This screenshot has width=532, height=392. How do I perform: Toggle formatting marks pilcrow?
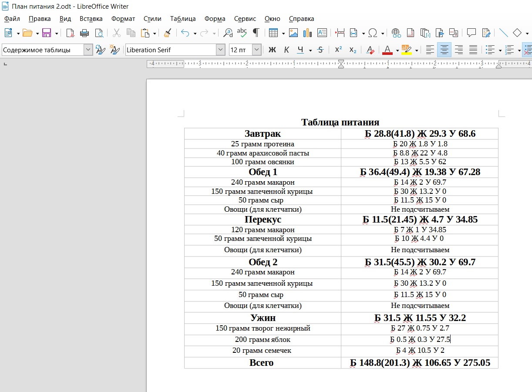tap(256, 33)
